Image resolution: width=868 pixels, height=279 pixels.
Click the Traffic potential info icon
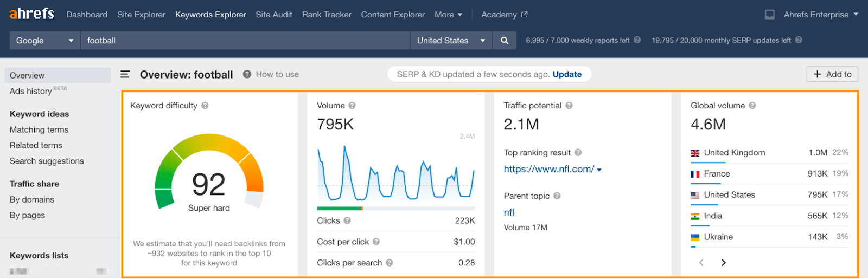[569, 106]
